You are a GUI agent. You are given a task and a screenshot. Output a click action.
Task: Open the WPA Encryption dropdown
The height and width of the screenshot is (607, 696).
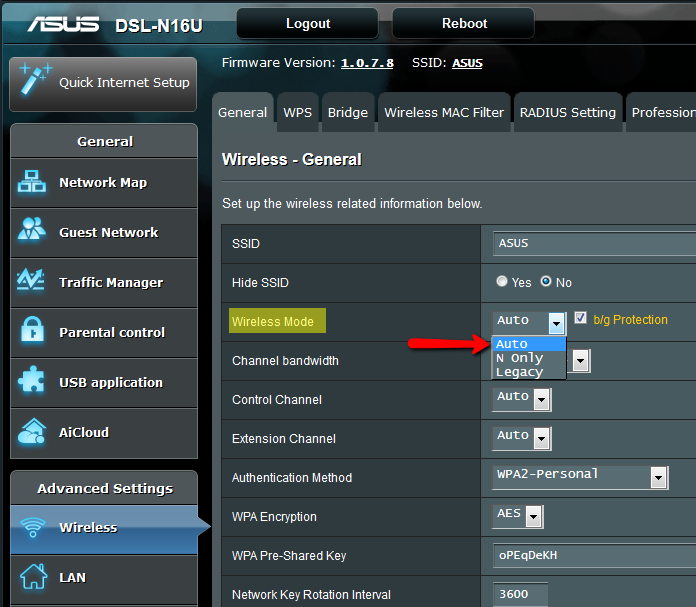click(x=534, y=517)
